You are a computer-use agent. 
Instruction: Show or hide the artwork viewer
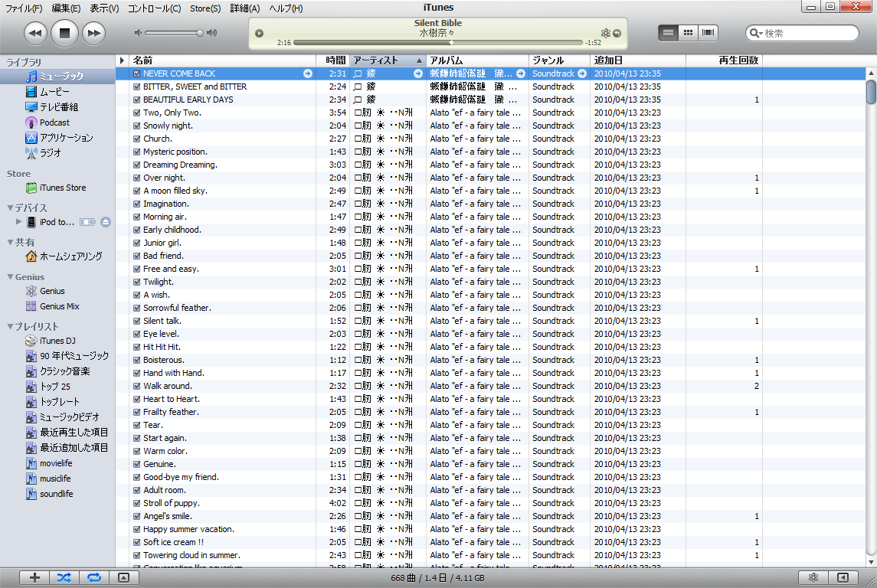pyautogui.click(x=123, y=578)
